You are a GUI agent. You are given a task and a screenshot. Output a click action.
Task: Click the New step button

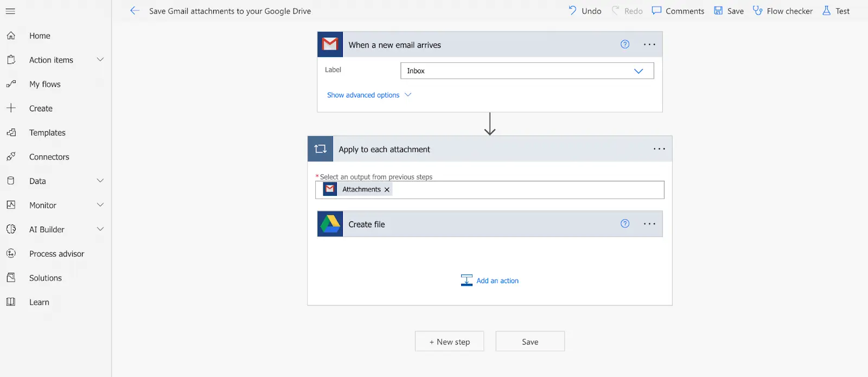449,342
